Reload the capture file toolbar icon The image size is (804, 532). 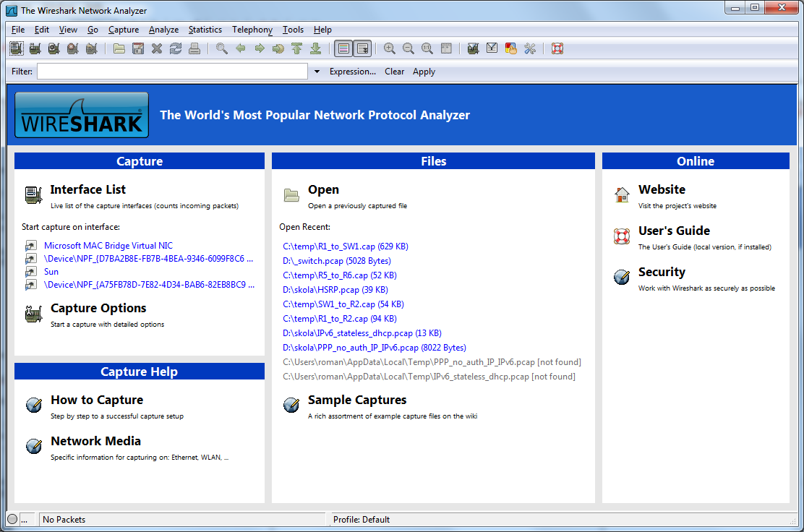176,48
